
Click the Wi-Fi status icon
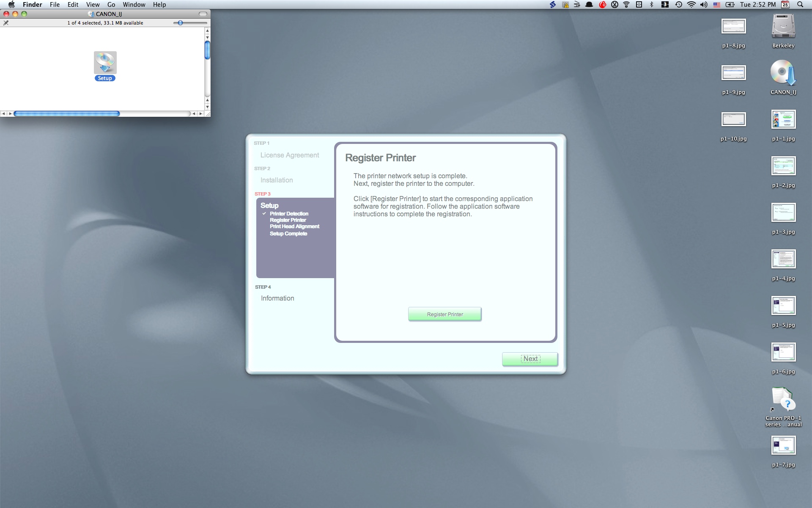pyautogui.click(x=691, y=5)
